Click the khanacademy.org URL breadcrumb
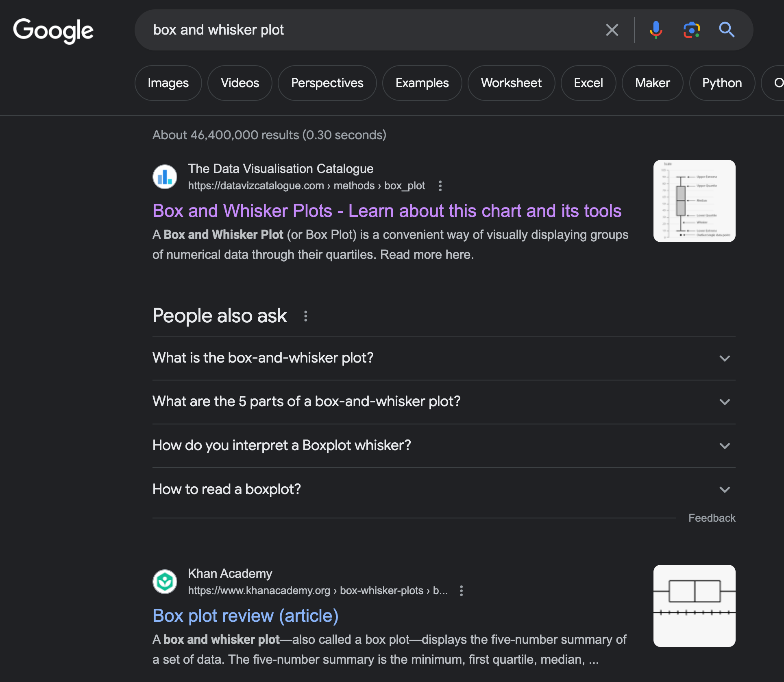784x682 pixels. [x=318, y=591]
